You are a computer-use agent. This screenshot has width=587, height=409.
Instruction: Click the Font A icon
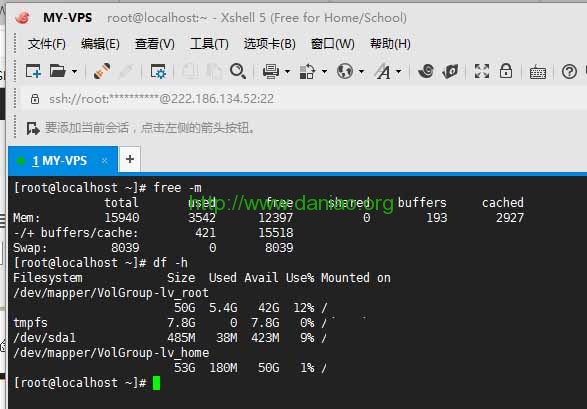(x=383, y=71)
